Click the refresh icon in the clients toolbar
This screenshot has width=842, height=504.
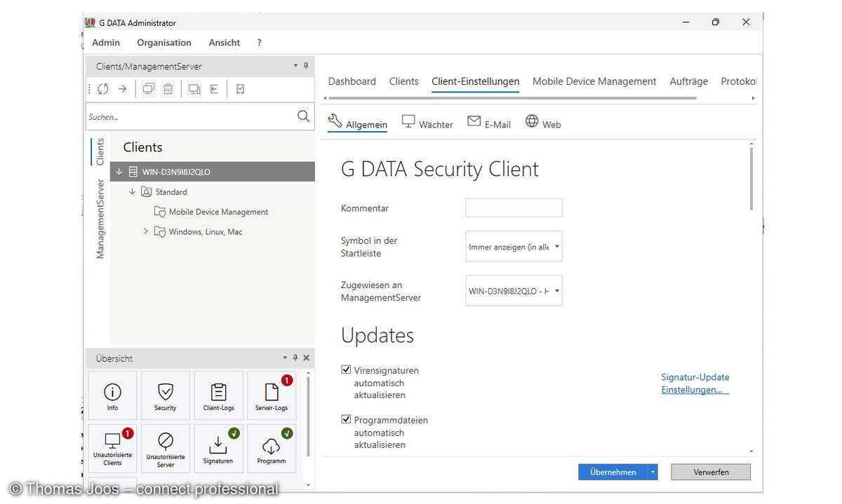point(102,88)
